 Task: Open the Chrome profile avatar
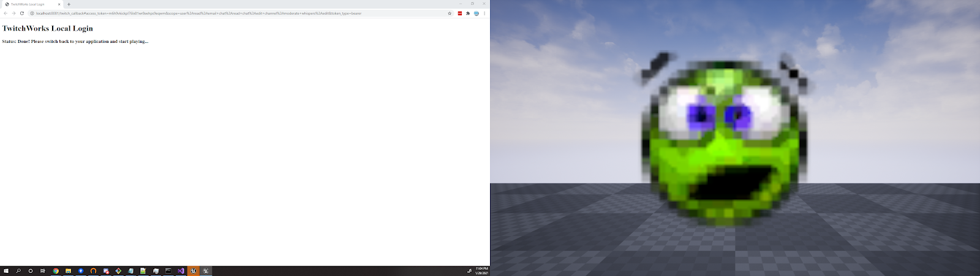[476, 13]
